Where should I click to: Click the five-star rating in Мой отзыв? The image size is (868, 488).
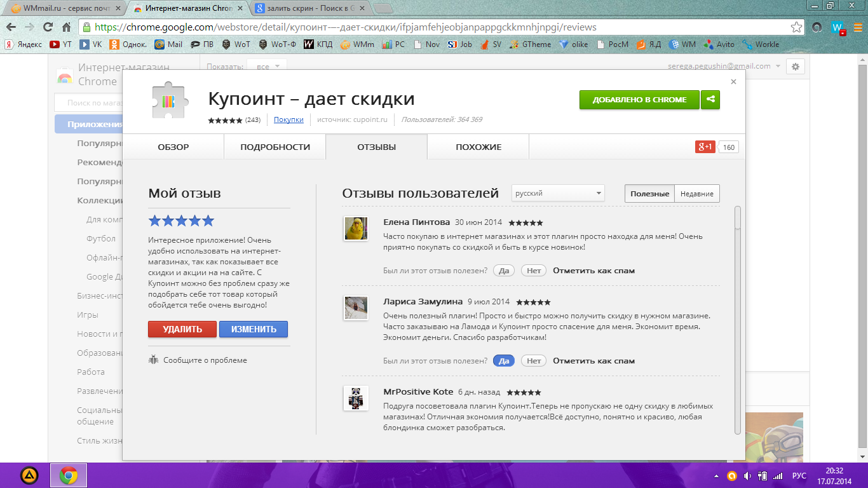[x=181, y=221]
